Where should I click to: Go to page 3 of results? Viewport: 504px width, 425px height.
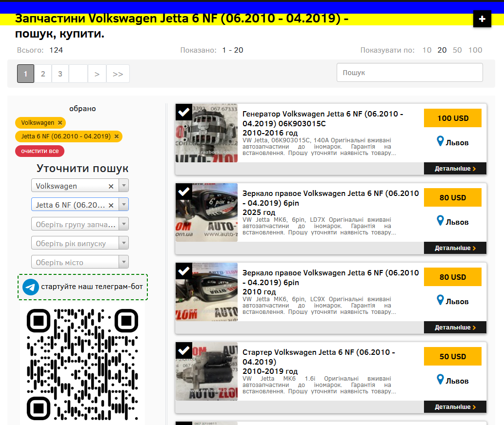tap(60, 74)
